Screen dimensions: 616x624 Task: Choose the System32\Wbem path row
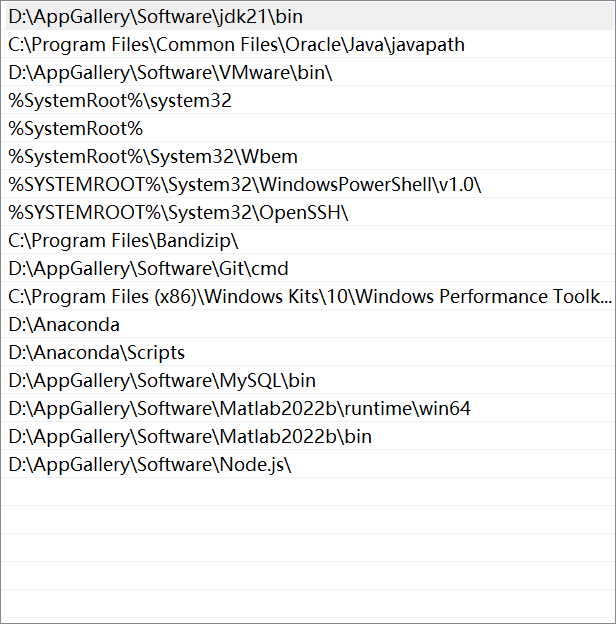[x=308, y=156]
